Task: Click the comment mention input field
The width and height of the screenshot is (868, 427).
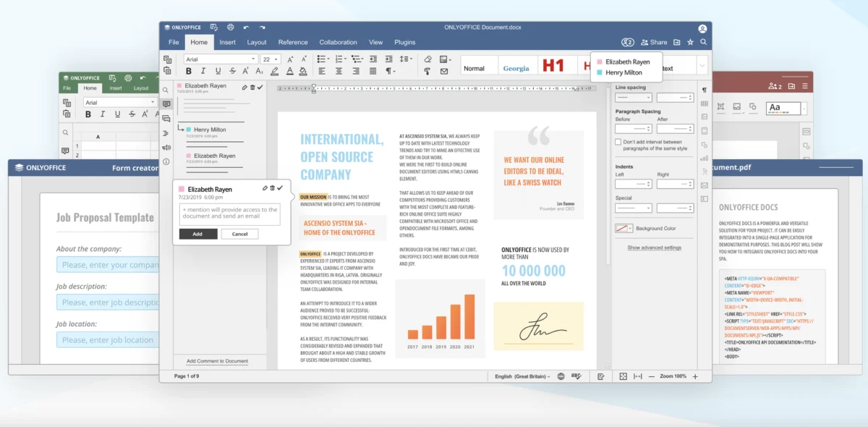Action: (229, 213)
